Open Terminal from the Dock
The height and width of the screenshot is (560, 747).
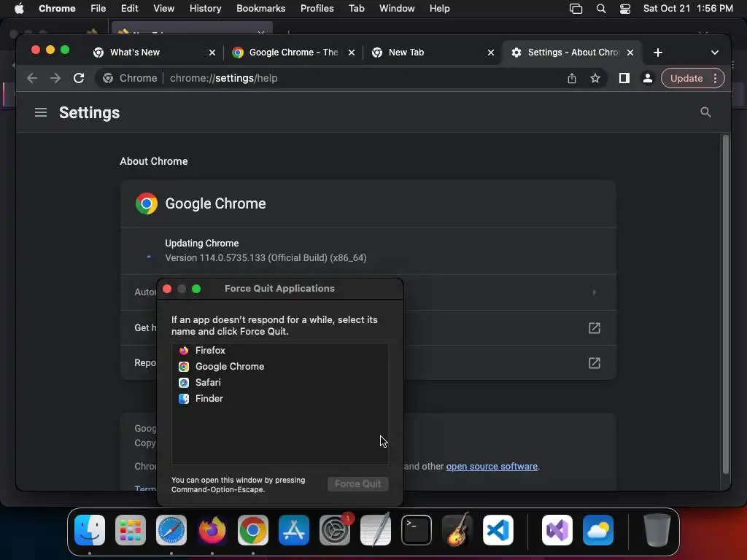pos(417,530)
